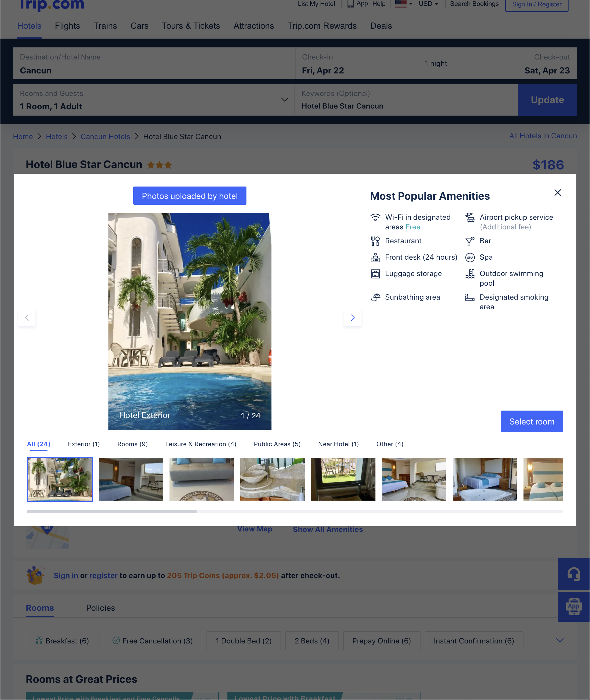Open the Policies tab

click(100, 608)
